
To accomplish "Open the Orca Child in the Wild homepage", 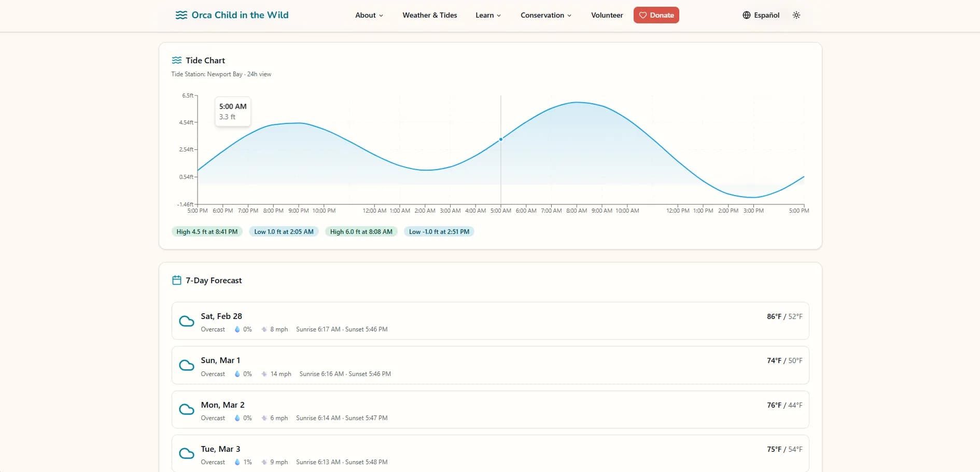I will tap(240, 15).
